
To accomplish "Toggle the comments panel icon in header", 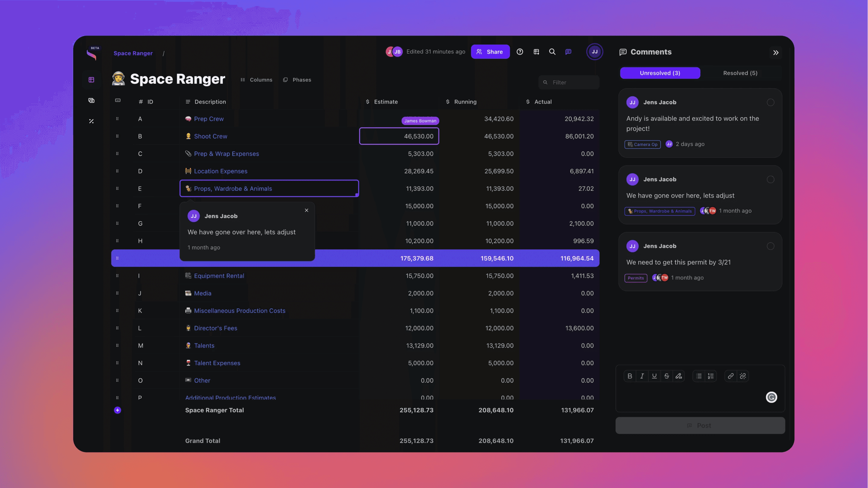I will [568, 52].
